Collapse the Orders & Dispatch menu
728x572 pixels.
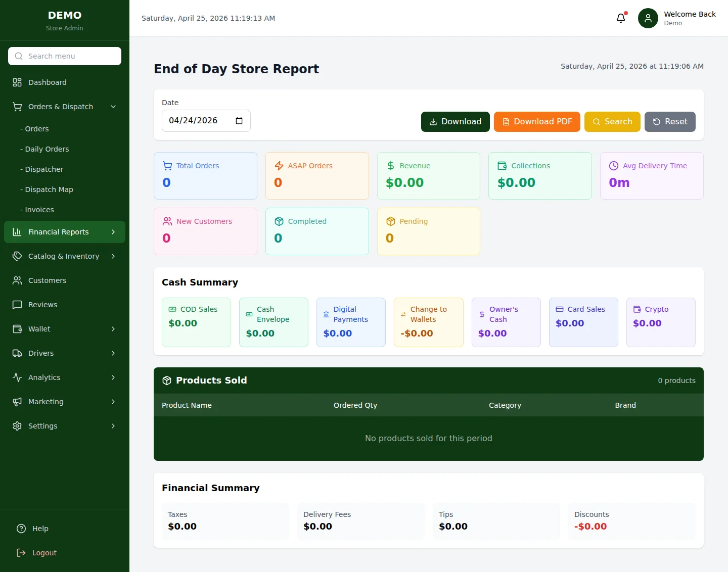coord(113,107)
